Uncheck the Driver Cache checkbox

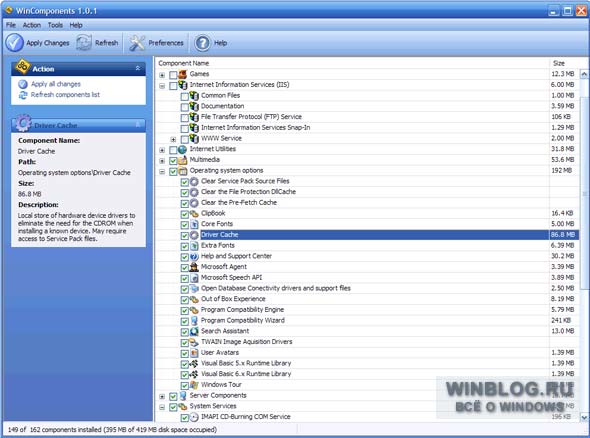(184, 236)
